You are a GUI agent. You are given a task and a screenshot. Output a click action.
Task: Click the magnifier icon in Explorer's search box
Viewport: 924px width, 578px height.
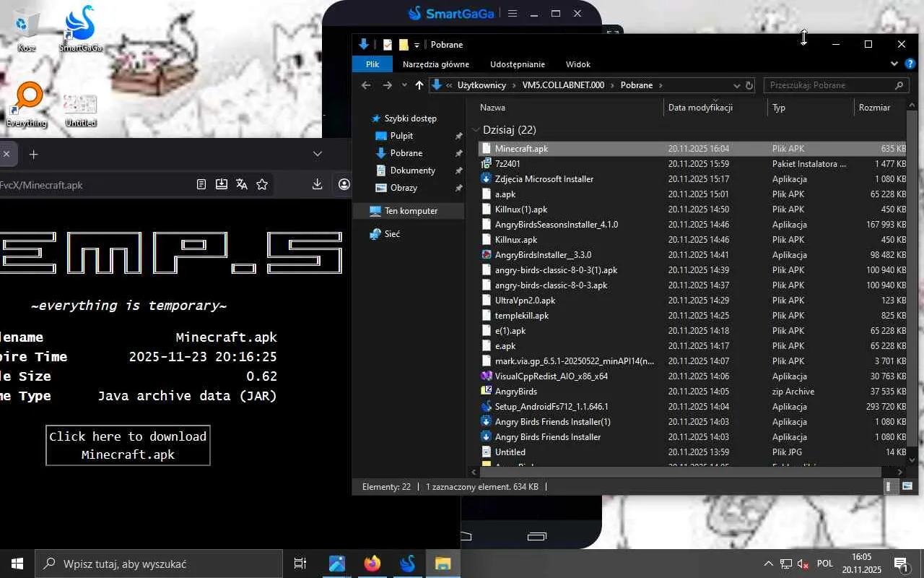click(x=899, y=85)
